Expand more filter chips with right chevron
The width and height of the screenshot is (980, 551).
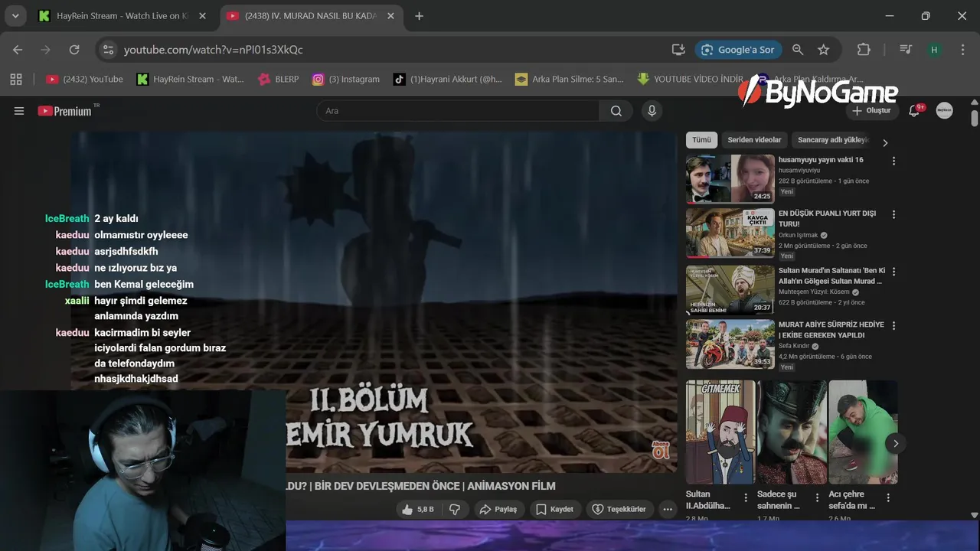click(886, 143)
